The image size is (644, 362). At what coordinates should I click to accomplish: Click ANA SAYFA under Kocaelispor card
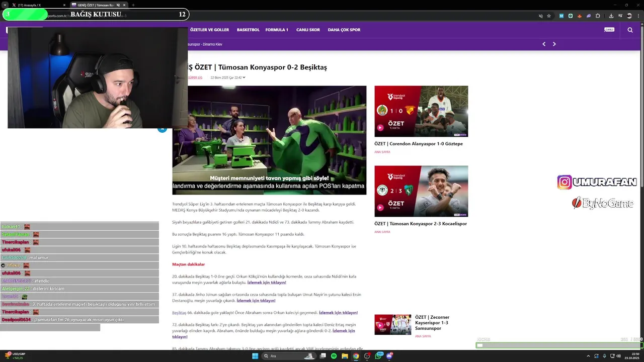tap(382, 232)
